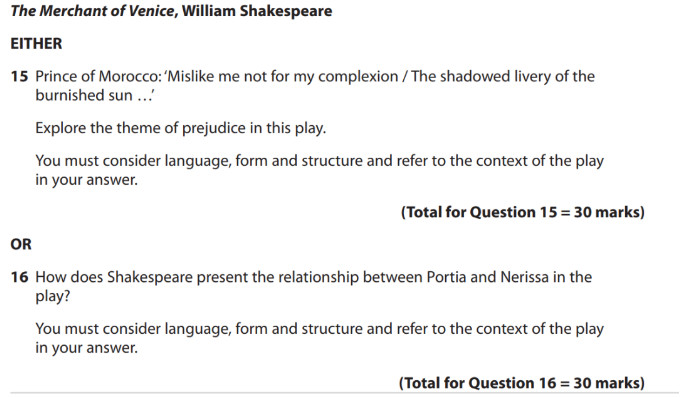Click the words 'Prince of Morocco'

pos(98,76)
